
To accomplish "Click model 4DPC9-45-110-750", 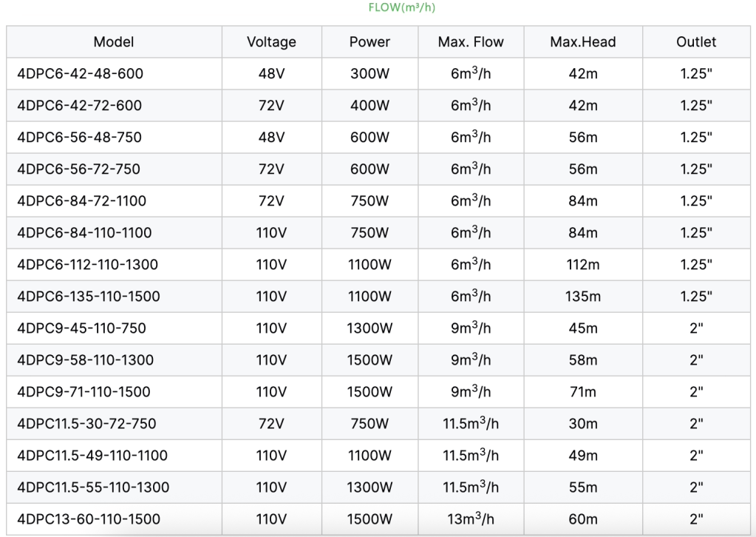I will (x=81, y=328).
